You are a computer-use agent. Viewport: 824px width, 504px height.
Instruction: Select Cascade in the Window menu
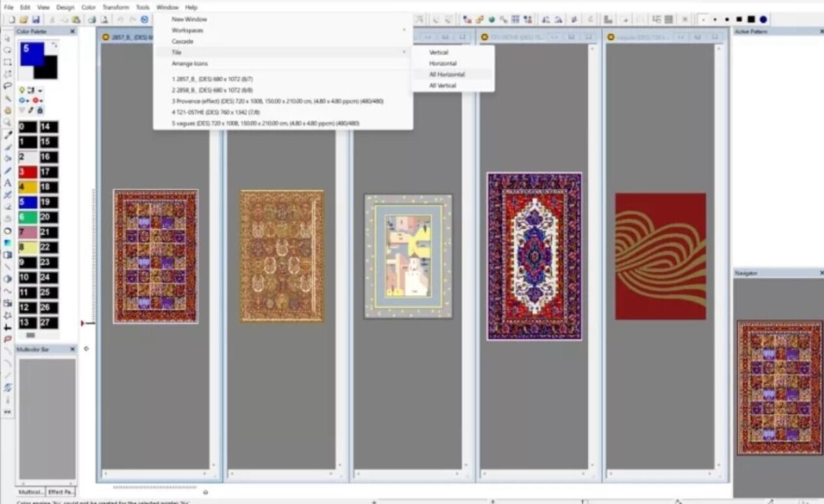(182, 41)
